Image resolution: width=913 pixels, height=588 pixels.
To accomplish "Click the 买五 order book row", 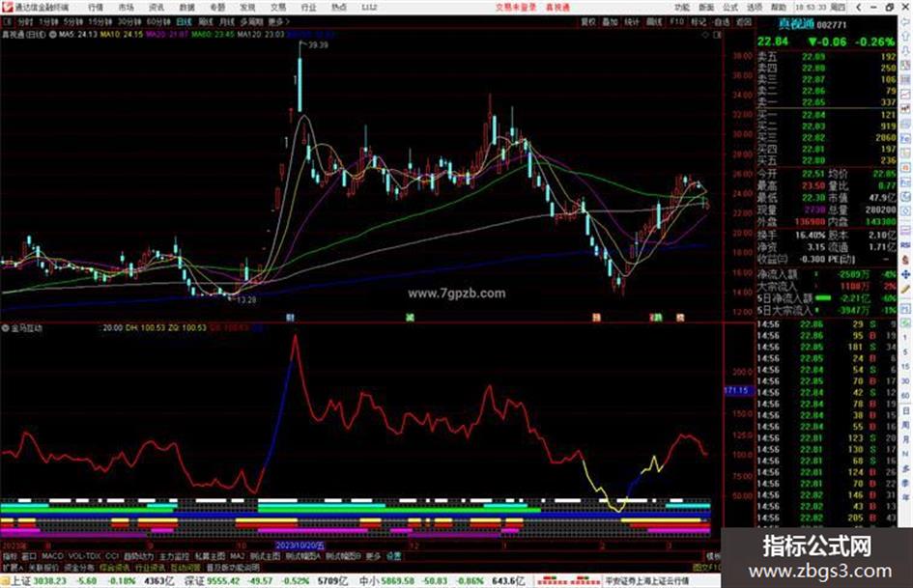I will 826,160.
